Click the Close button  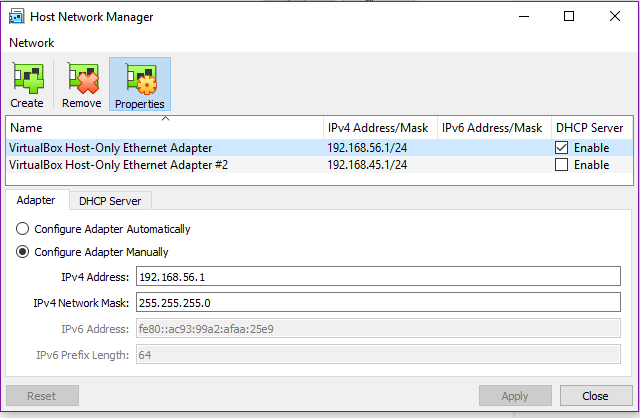coord(596,396)
